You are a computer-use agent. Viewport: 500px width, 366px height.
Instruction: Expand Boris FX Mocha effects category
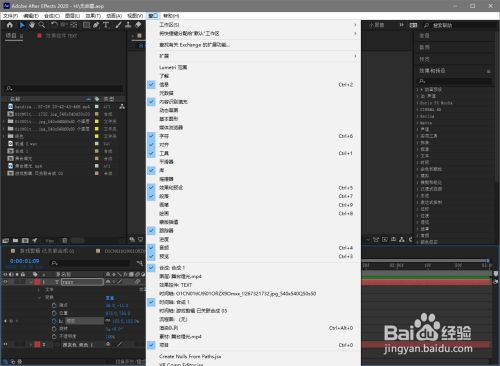tap(417, 103)
